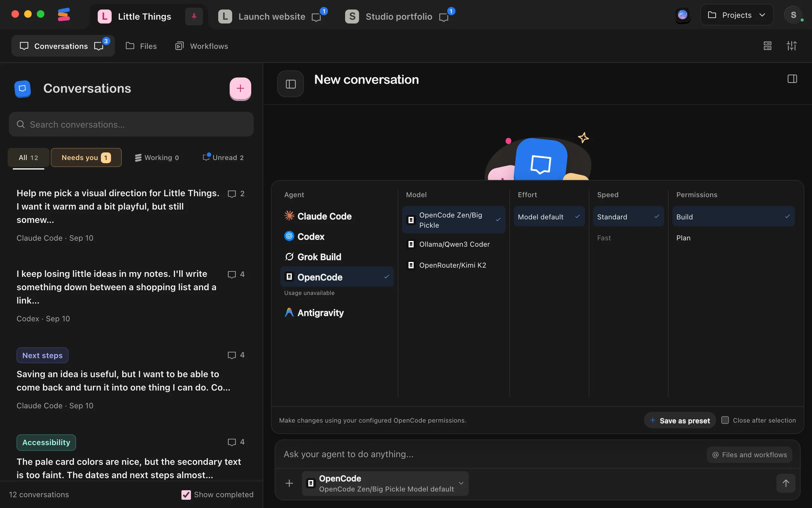Viewport: 812px width, 508px height.
Task: Focus the Search conversations field
Action: [131, 124]
